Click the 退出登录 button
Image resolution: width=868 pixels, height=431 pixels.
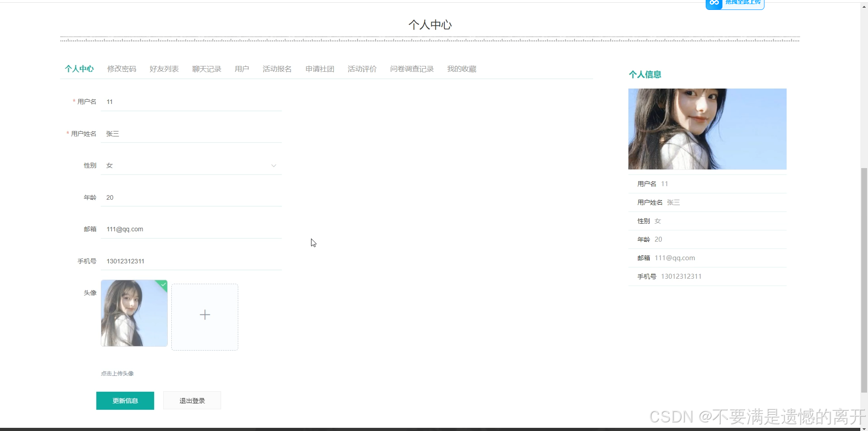tap(192, 401)
